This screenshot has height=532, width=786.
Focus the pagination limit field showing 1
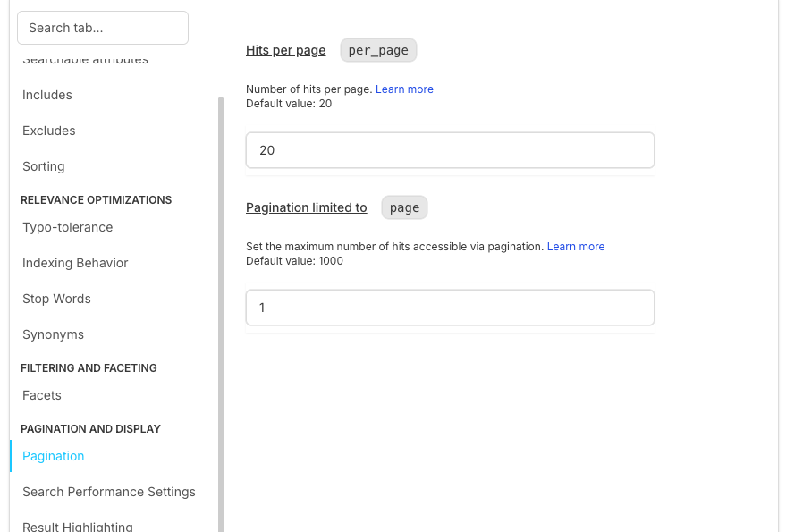tap(450, 308)
